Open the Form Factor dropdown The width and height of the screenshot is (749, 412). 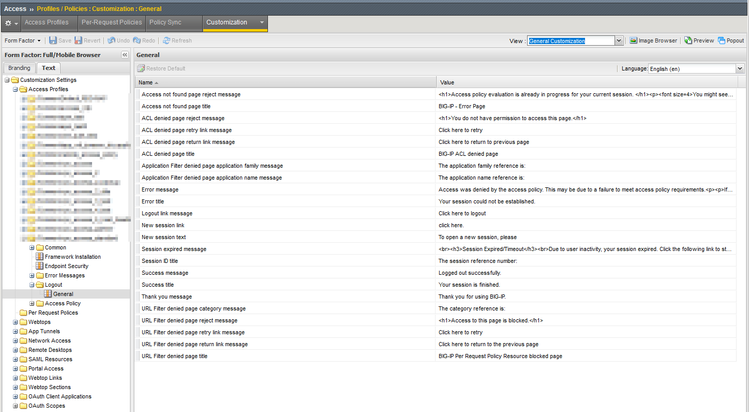(x=21, y=41)
